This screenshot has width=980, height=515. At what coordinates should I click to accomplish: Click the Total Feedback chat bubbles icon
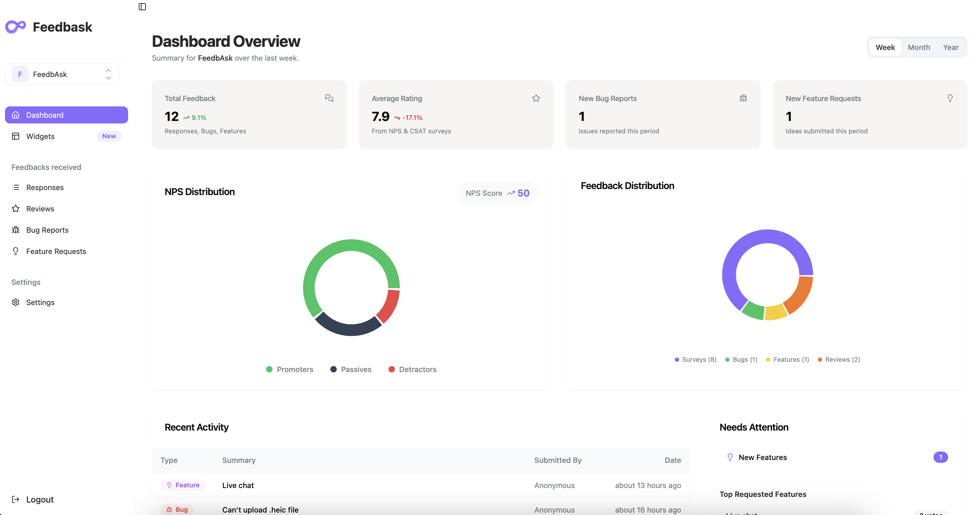click(329, 98)
